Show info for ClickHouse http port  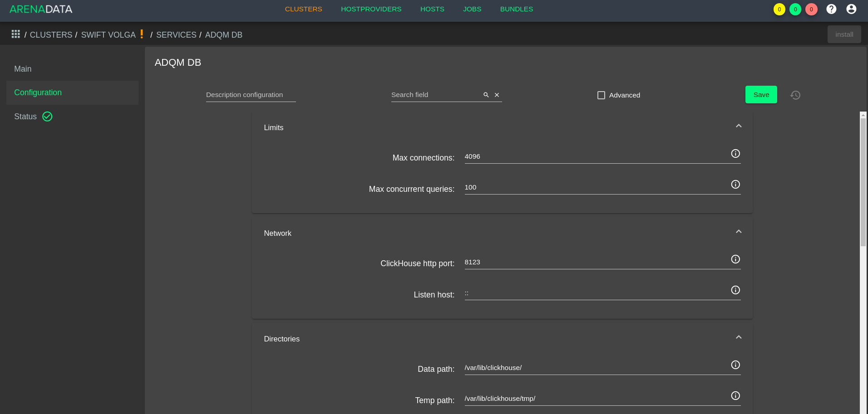[x=735, y=259]
